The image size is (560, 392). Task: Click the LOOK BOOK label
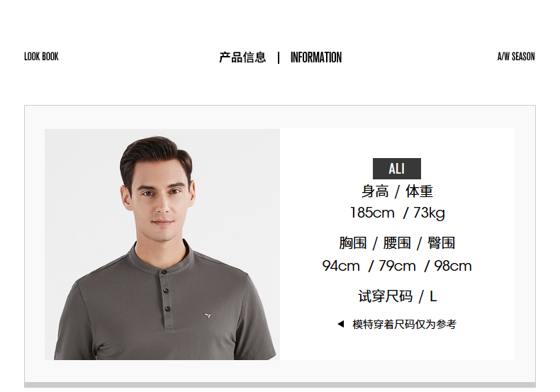(41, 57)
